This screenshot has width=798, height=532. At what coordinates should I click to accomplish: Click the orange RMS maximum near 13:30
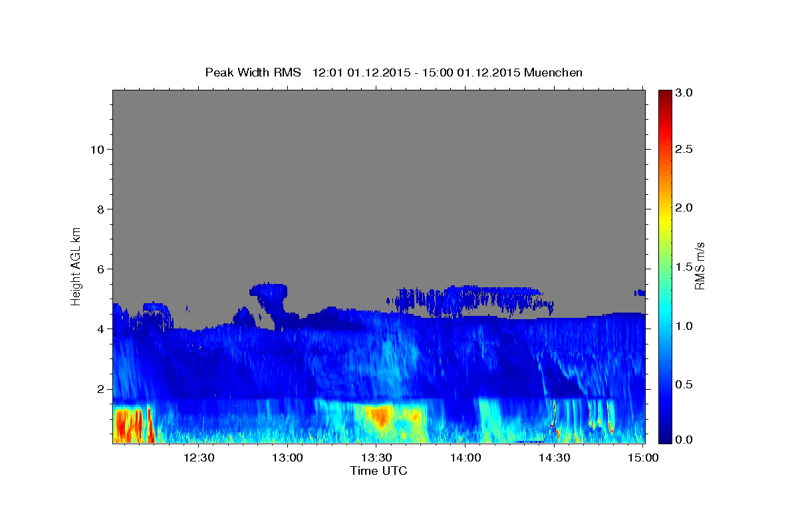tap(380, 418)
